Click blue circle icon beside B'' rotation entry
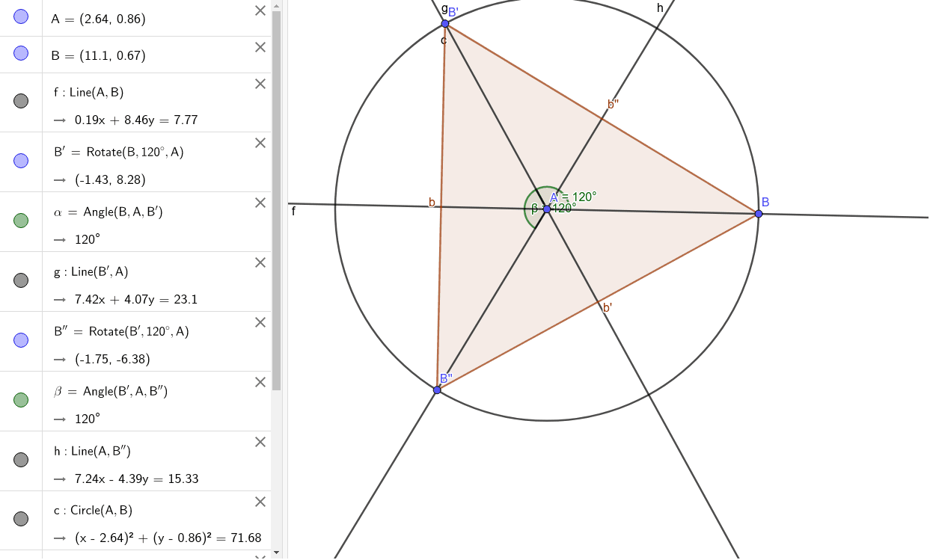This screenshot has width=930, height=560. (x=21, y=339)
